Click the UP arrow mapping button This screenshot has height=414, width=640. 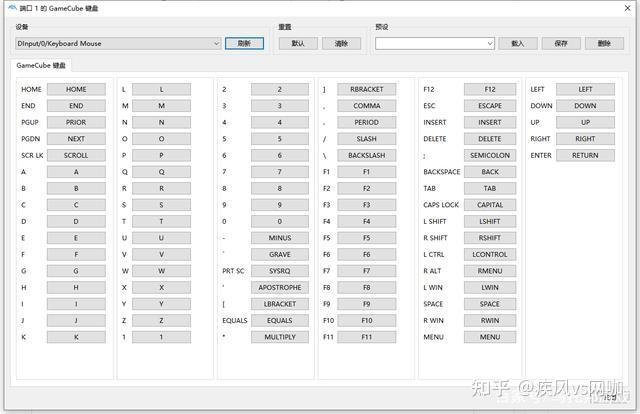click(x=585, y=122)
